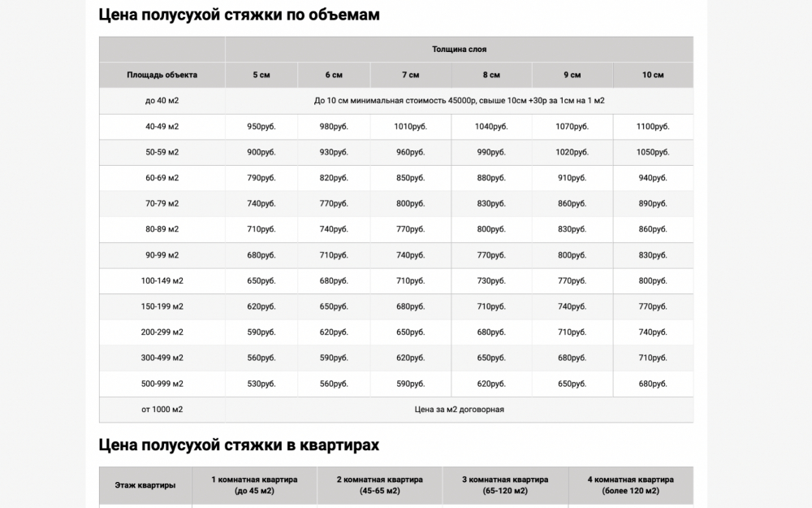Click the minimum cost 45000р note cell
Viewport: 812px width, 508px height.
pyautogui.click(x=459, y=101)
